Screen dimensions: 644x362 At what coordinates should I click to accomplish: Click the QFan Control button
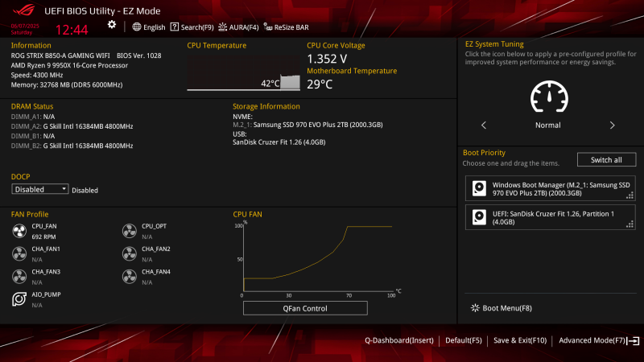(305, 308)
